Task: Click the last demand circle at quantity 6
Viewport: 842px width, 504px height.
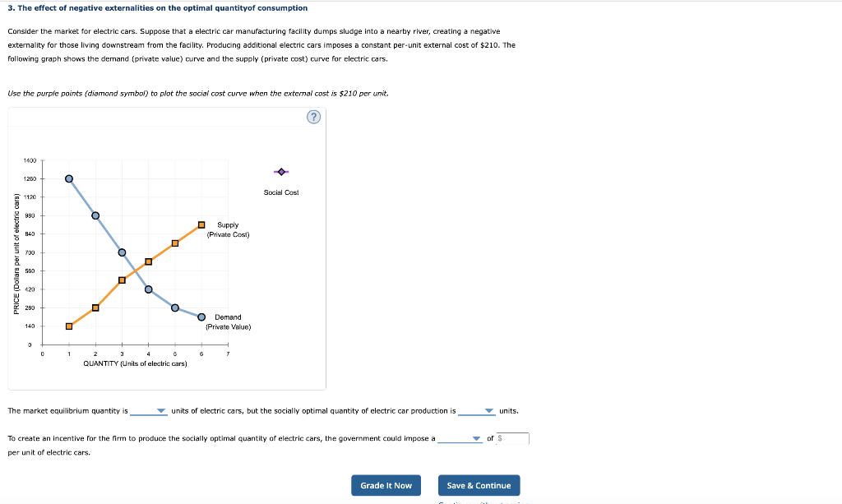Action: coord(201,316)
